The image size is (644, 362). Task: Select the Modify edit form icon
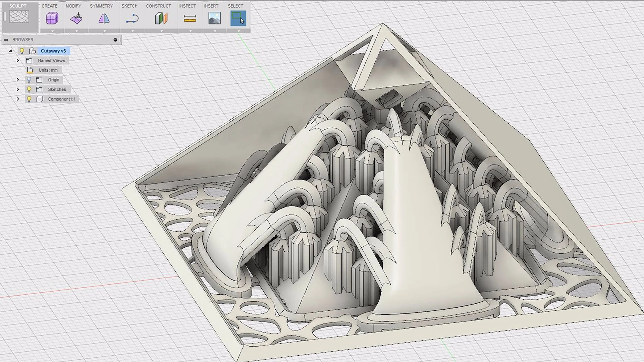76,18
